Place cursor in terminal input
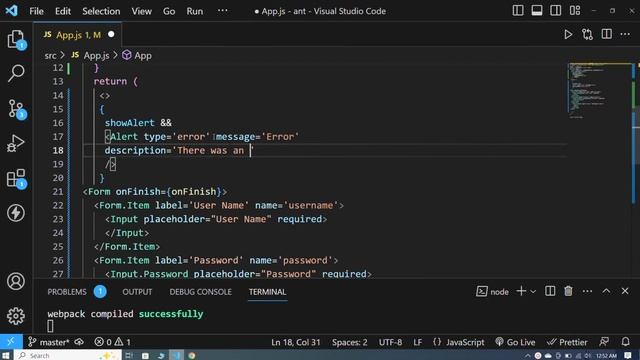 click(50, 326)
